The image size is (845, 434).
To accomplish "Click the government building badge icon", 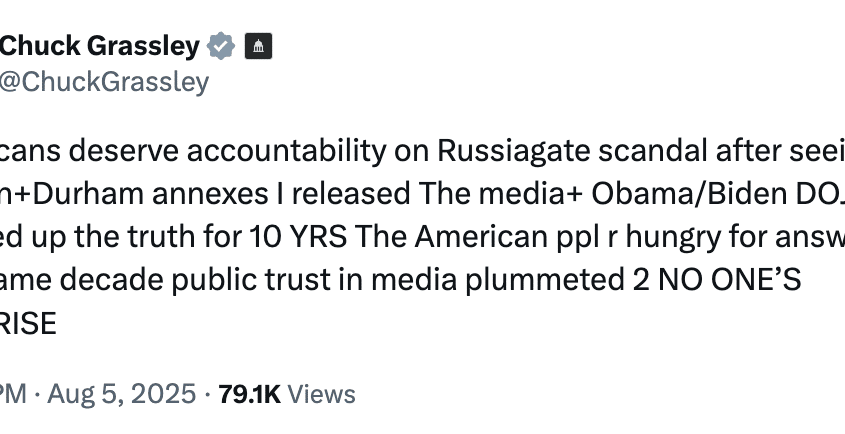I will pyautogui.click(x=259, y=46).
